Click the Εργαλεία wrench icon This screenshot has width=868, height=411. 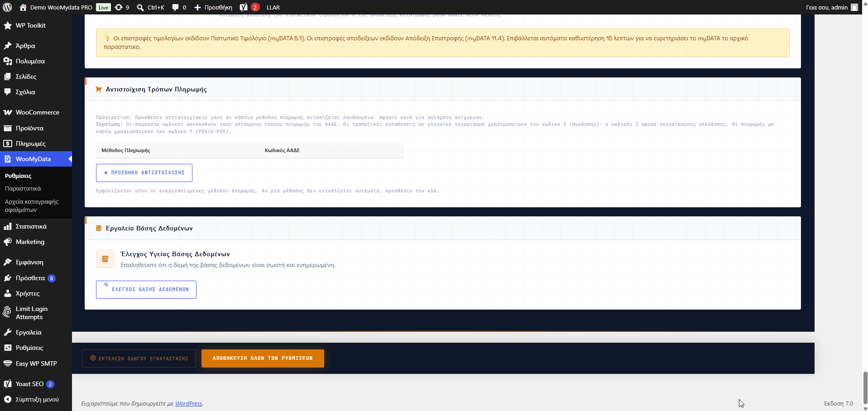coord(8,332)
